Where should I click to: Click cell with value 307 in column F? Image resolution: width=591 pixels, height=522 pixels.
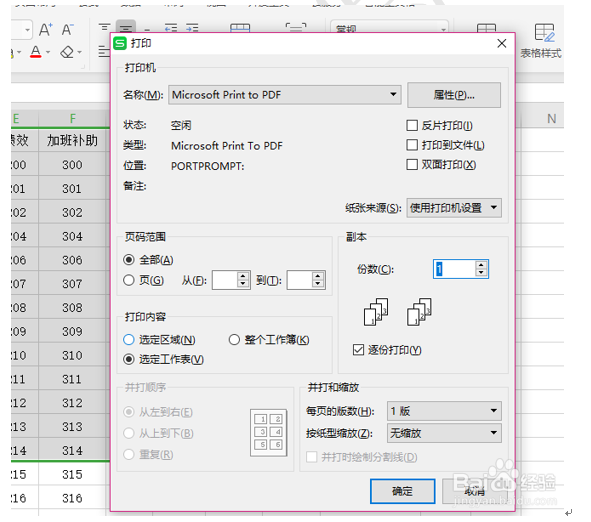(72, 284)
